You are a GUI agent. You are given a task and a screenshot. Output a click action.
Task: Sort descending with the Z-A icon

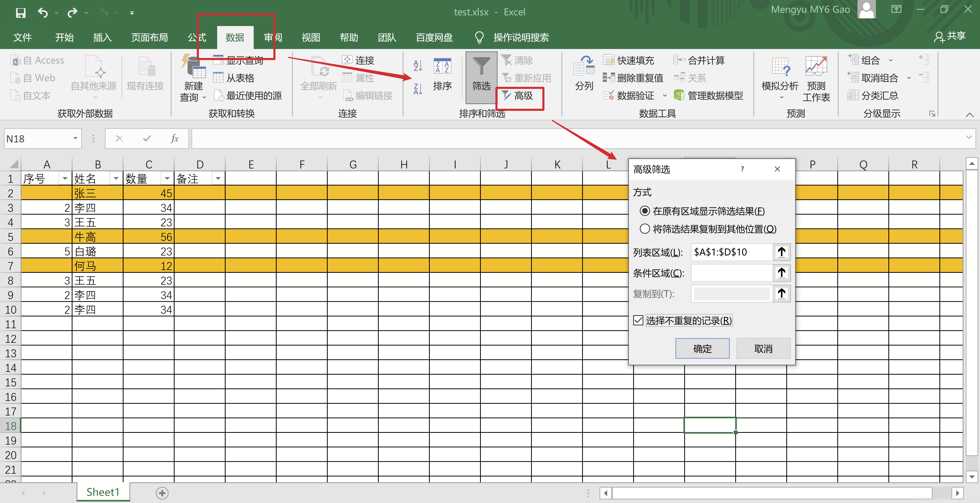tap(418, 89)
